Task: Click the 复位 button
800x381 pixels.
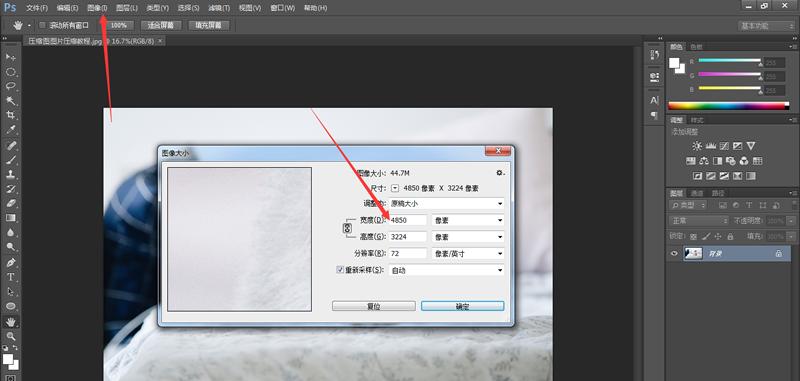Action: [373, 306]
